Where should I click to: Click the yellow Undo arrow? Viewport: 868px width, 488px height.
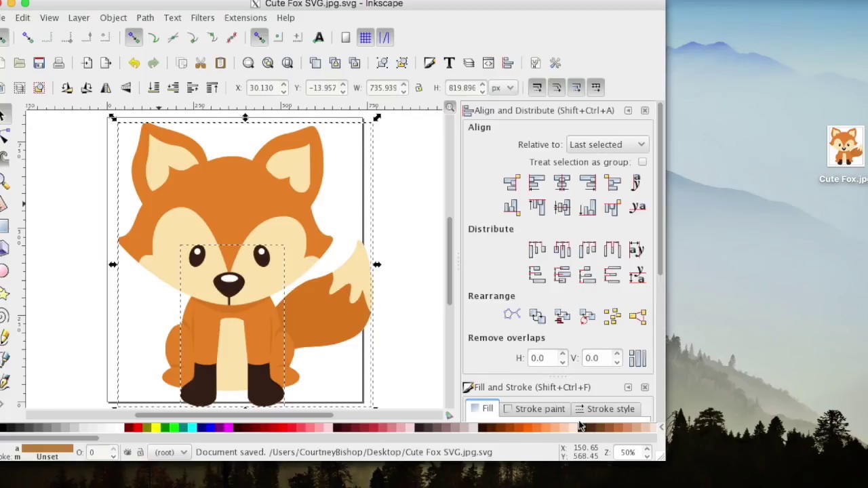tap(134, 63)
